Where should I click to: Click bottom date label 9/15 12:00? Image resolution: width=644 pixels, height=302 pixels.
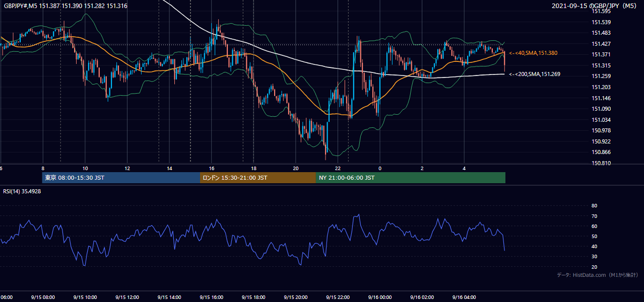(x=127, y=297)
